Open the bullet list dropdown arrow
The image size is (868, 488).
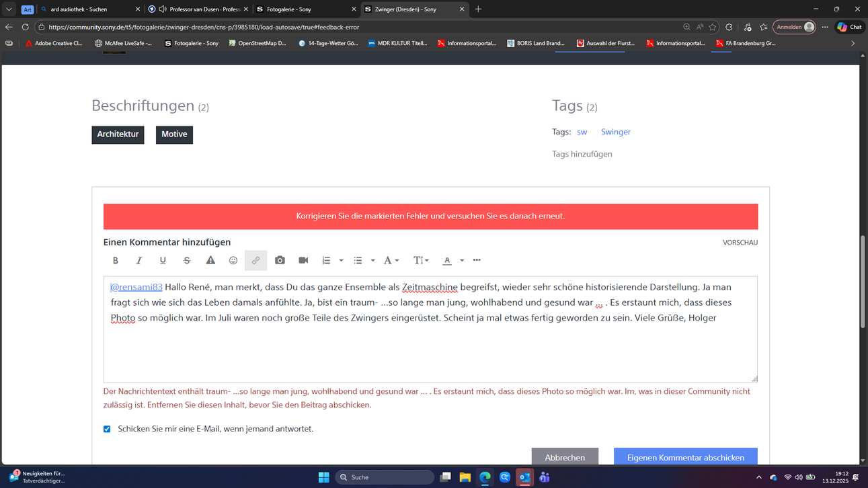(x=372, y=261)
